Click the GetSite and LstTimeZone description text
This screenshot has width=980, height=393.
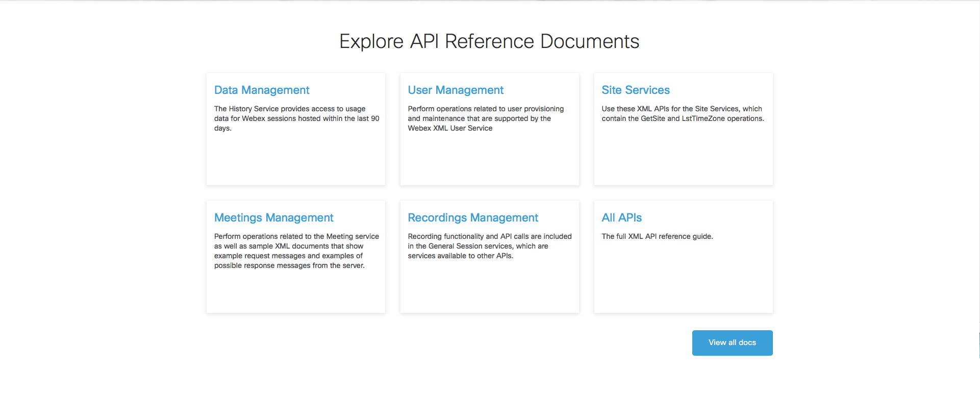point(683,114)
